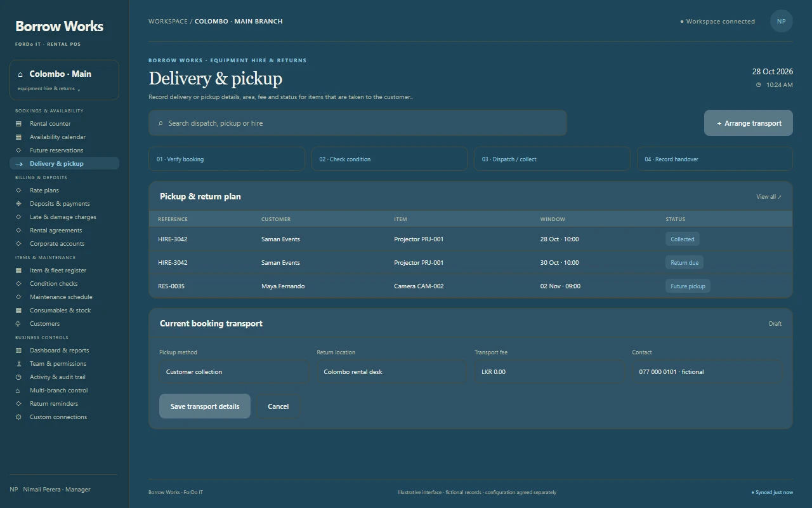Select step 04 Record handover

[x=715, y=159]
